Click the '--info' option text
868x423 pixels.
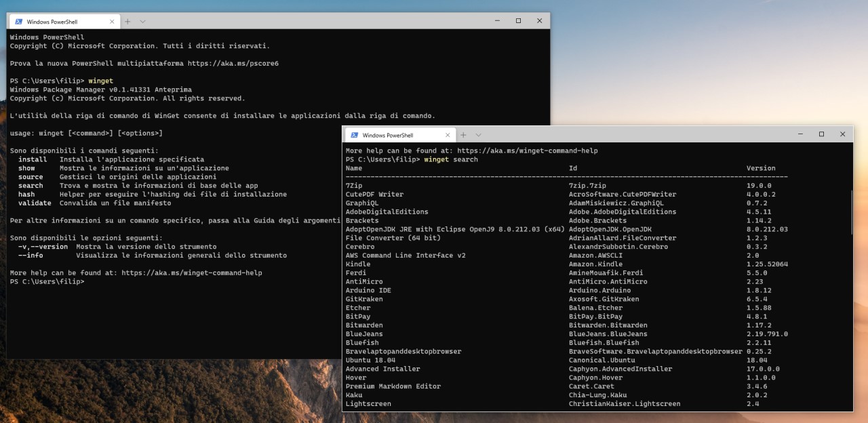pos(31,256)
